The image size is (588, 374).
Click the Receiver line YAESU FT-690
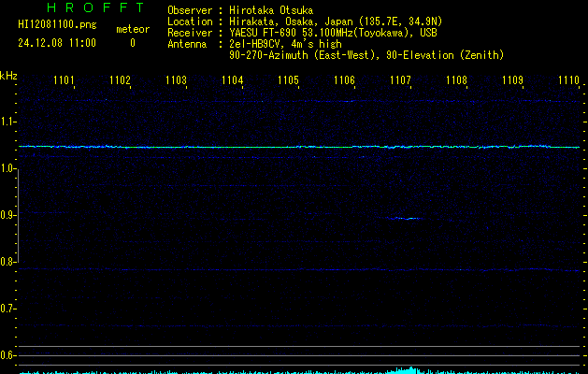point(302,33)
